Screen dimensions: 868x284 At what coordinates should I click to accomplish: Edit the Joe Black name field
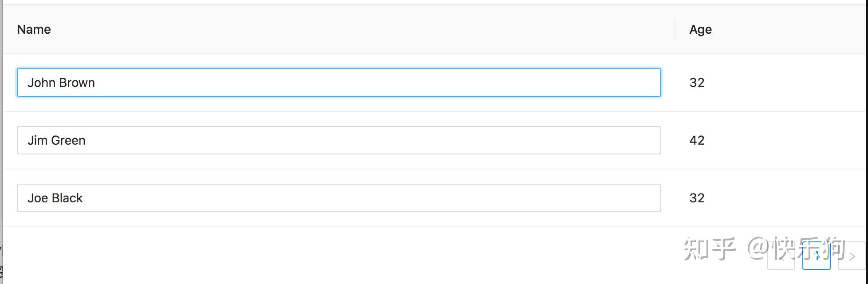(339, 198)
